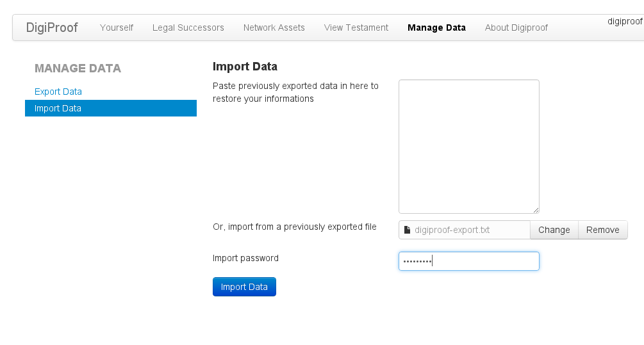Select View Testament in navigation bar
Image resolution: width=644 pixels, height=345 pixels.
click(x=356, y=28)
